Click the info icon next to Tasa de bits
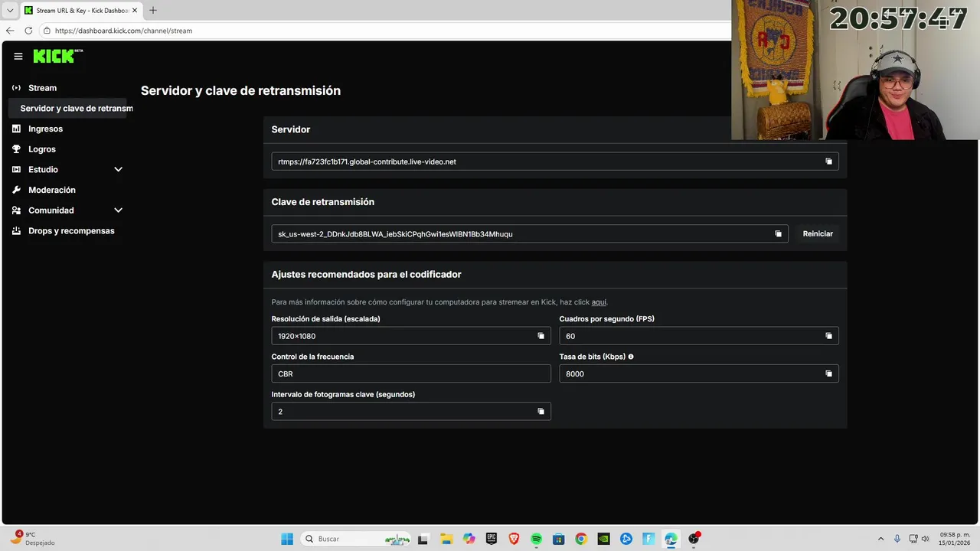This screenshot has height=551, width=980. coord(631,357)
